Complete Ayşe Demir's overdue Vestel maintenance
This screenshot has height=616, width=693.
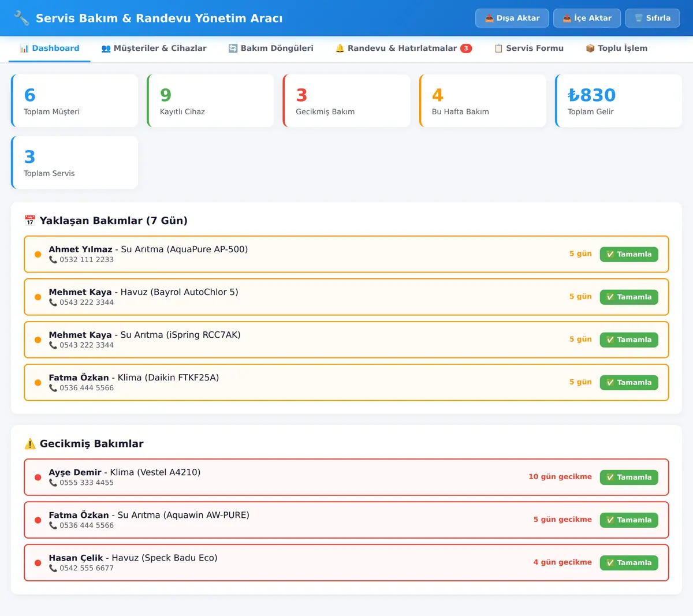coord(629,477)
